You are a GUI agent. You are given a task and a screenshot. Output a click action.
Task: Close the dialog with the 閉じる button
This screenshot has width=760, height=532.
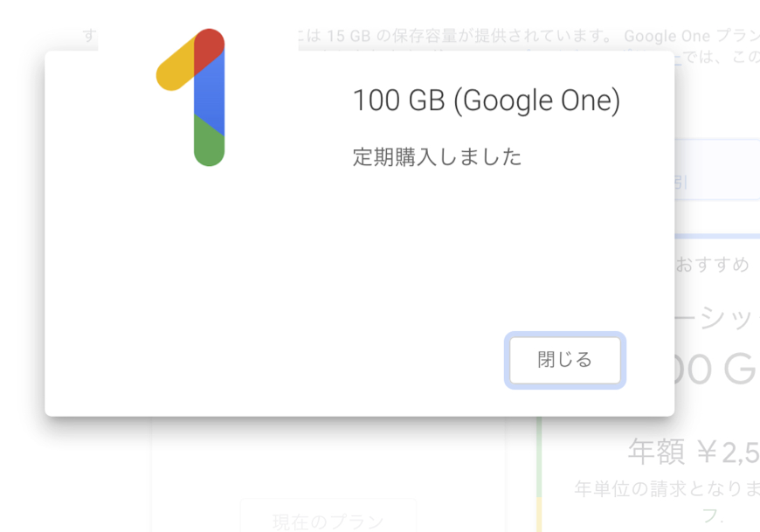(x=564, y=360)
